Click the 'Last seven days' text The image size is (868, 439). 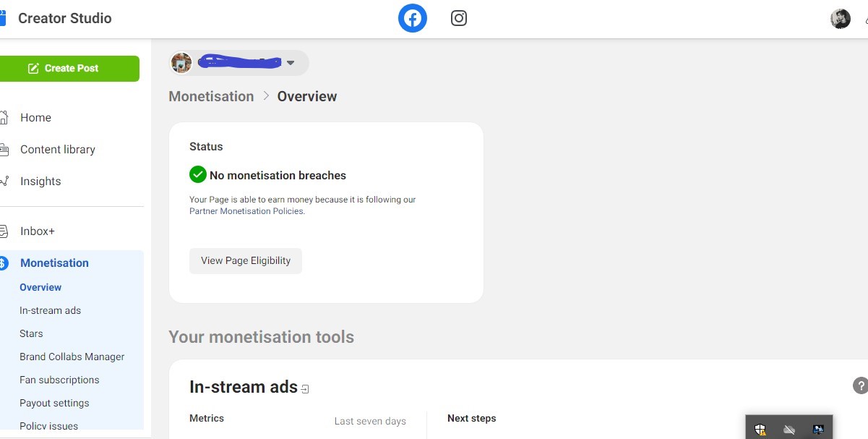pos(370,421)
